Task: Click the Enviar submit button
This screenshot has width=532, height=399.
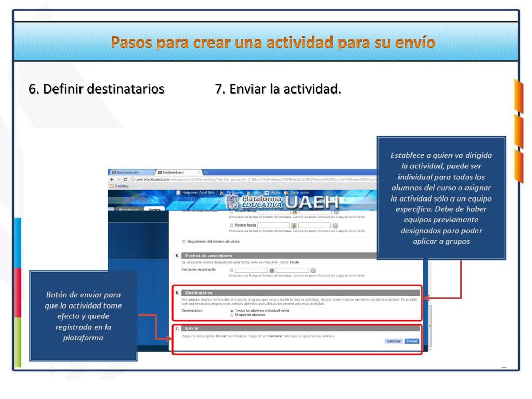Action: [412, 341]
